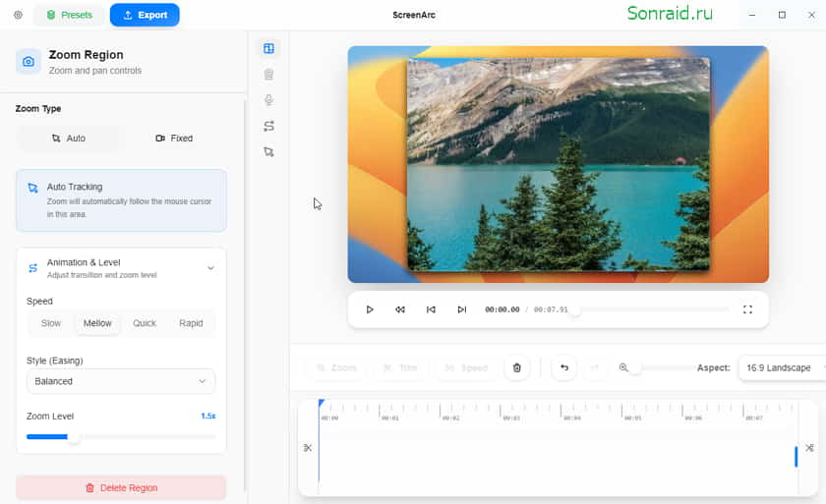Click the left scissors trim handle

(x=308, y=448)
